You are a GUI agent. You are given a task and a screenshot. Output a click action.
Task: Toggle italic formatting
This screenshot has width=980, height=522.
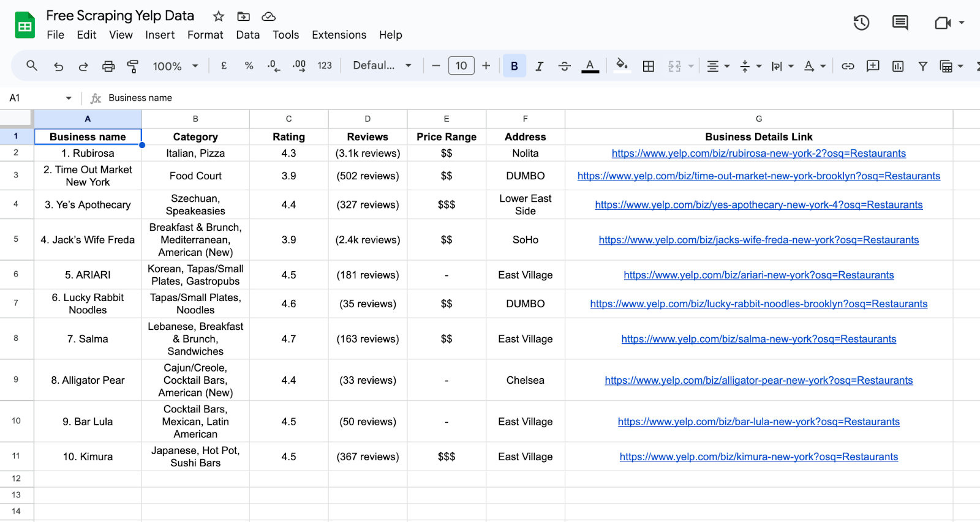(539, 66)
